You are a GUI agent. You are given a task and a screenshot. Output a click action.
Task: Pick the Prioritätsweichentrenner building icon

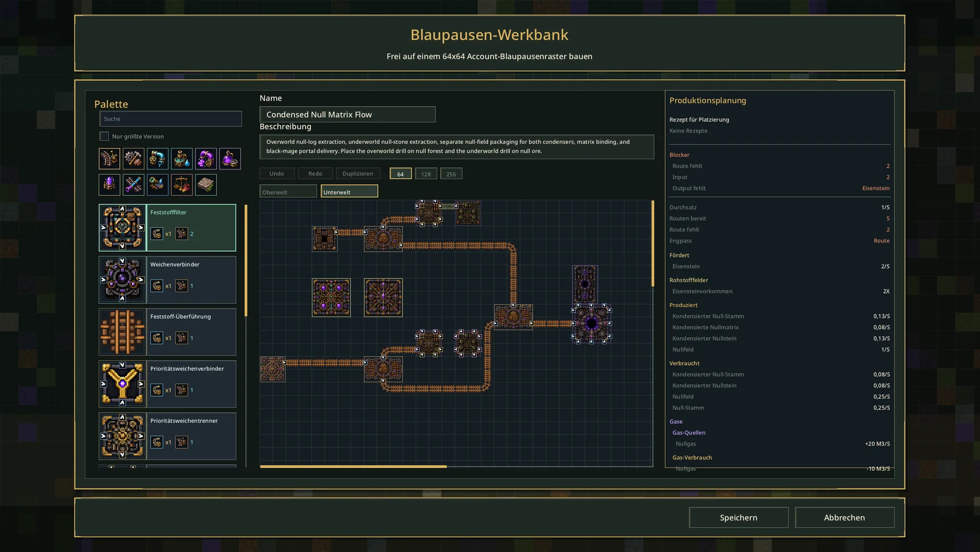point(122,436)
